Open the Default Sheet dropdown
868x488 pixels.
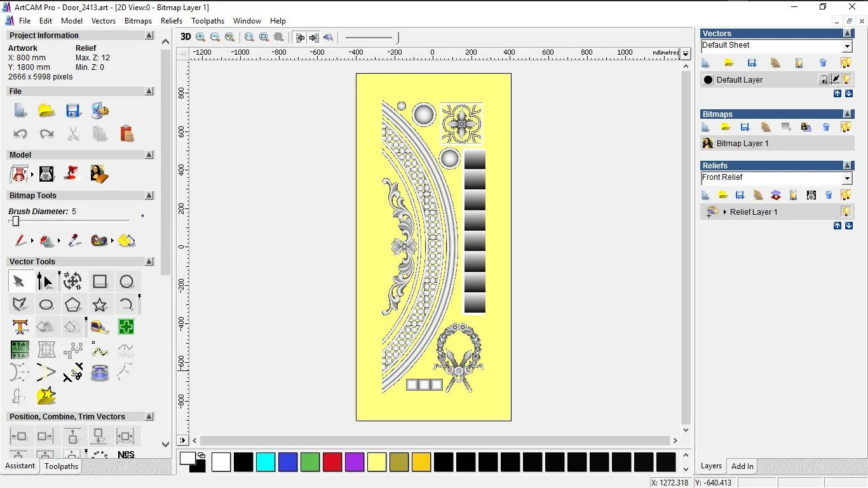point(847,46)
